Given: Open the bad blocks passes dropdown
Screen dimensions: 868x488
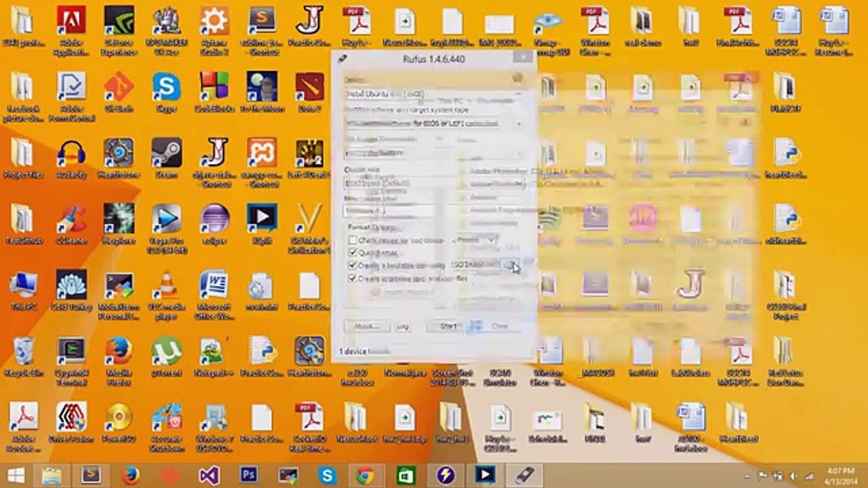Looking at the screenshot, I should (x=475, y=240).
